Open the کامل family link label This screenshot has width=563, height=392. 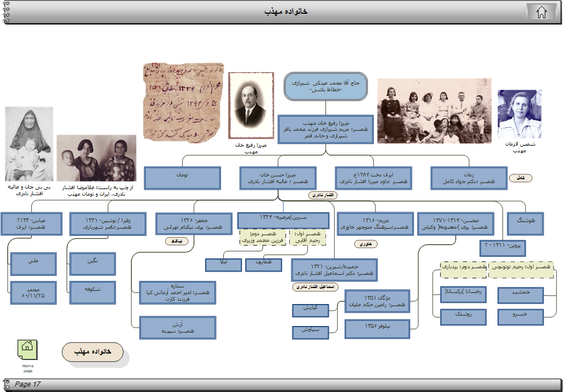coord(520,178)
